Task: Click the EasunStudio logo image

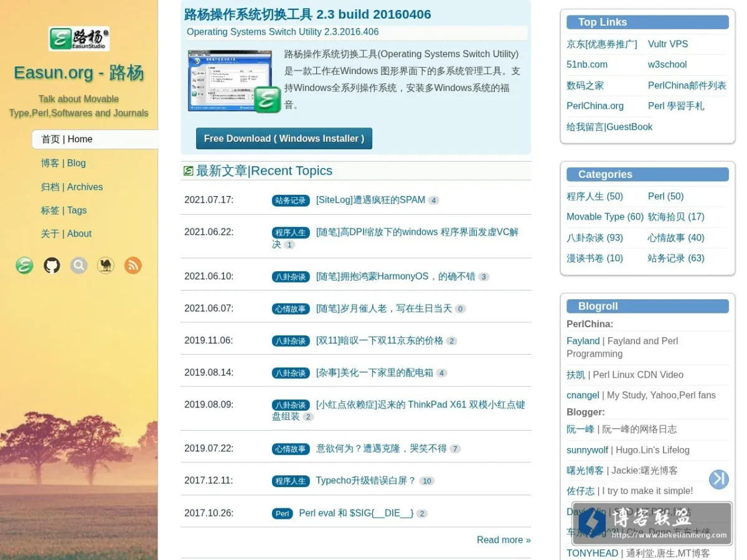Action: (x=79, y=39)
